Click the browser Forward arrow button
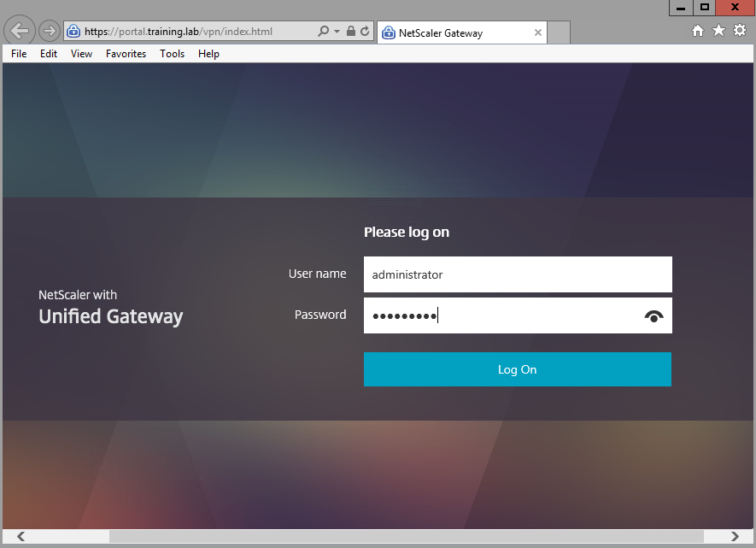 [49, 32]
